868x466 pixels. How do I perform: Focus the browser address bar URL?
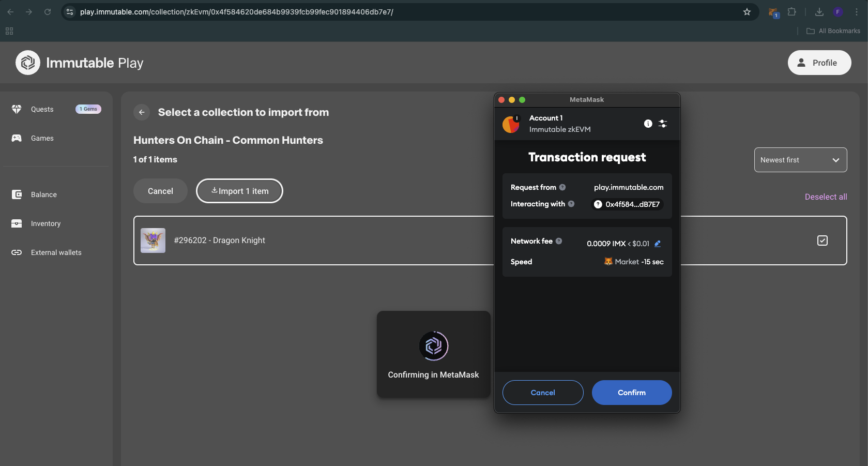click(237, 12)
